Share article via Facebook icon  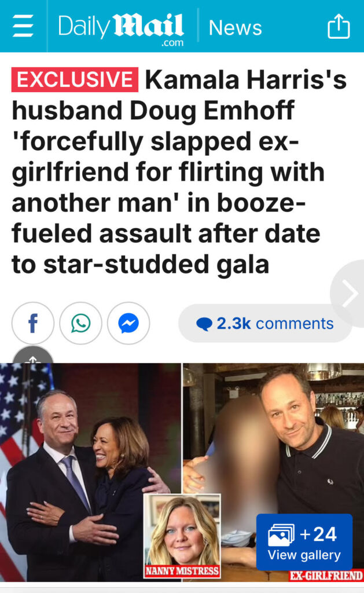[33, 323]
